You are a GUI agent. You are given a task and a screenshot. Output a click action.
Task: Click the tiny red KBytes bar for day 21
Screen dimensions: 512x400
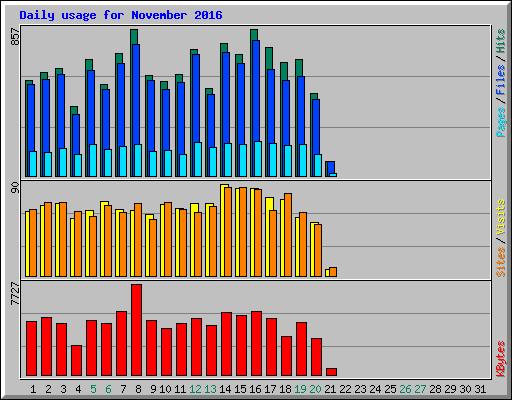(331, 372)
